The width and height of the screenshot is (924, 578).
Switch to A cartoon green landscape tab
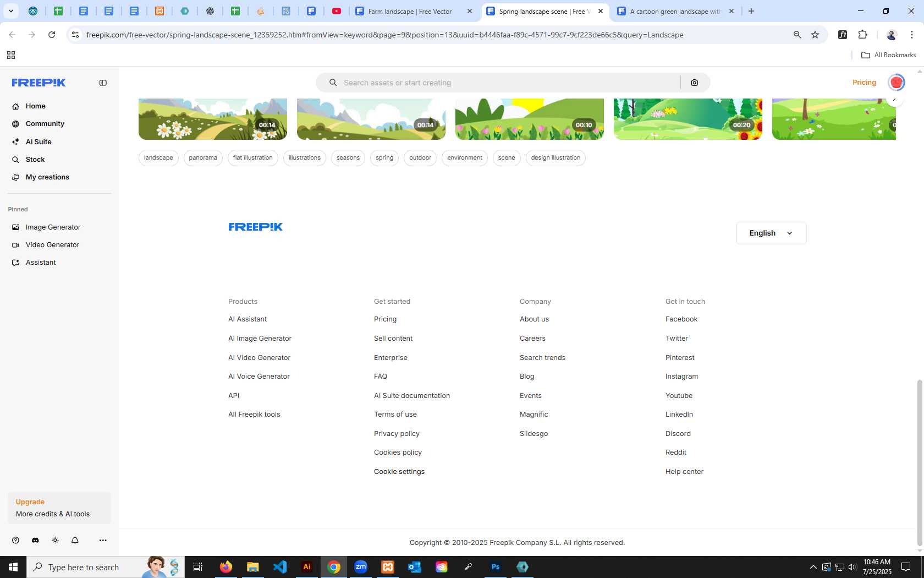click(x=675, y=11)
